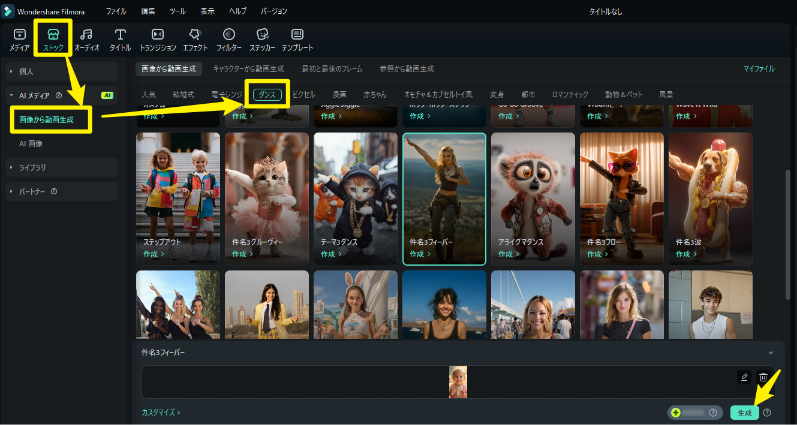This screenshot has width=797, height=425.
Task: Open the ツール menu
Action: pyautogui.click(x=177, y=11)
